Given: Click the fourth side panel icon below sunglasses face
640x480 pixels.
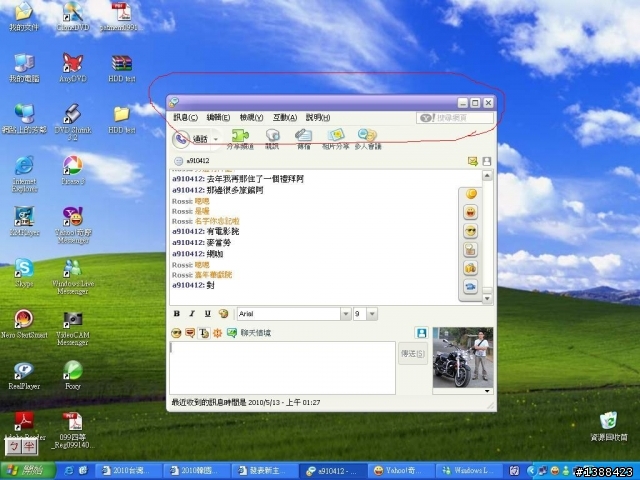Looking at the screenshot, I should (470, 249).
